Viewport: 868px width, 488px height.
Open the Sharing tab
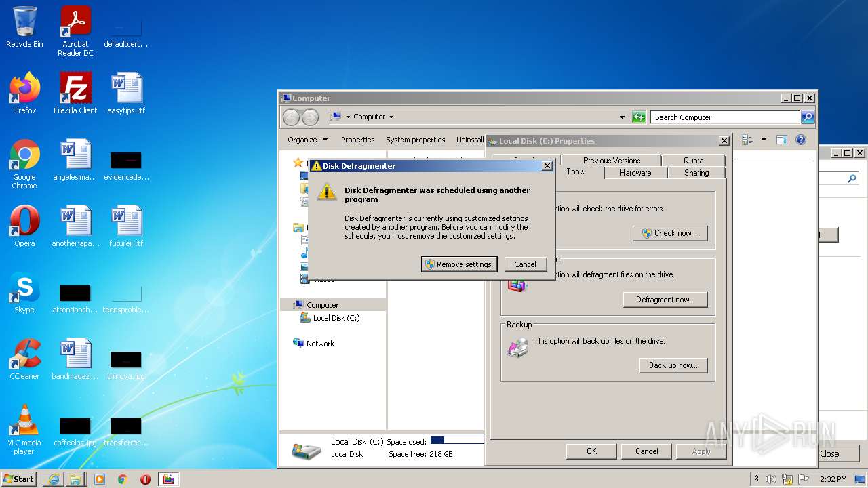pos(696,173)
